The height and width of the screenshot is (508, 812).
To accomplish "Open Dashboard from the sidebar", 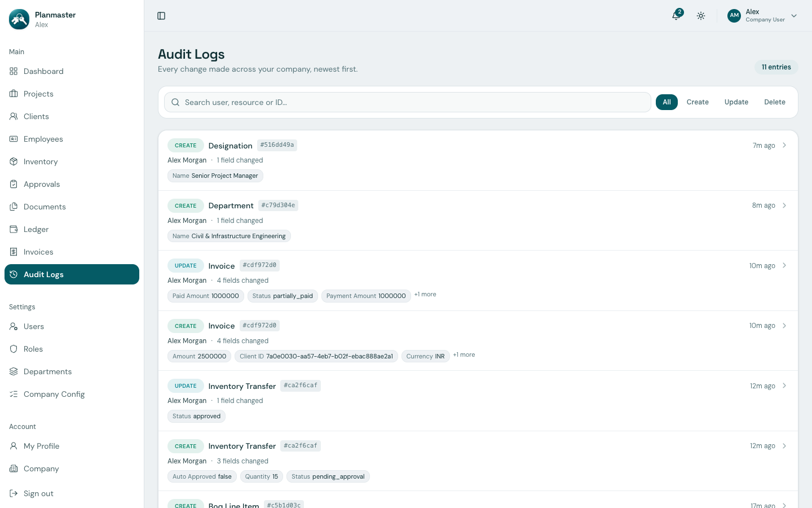I will coord(72,71).
